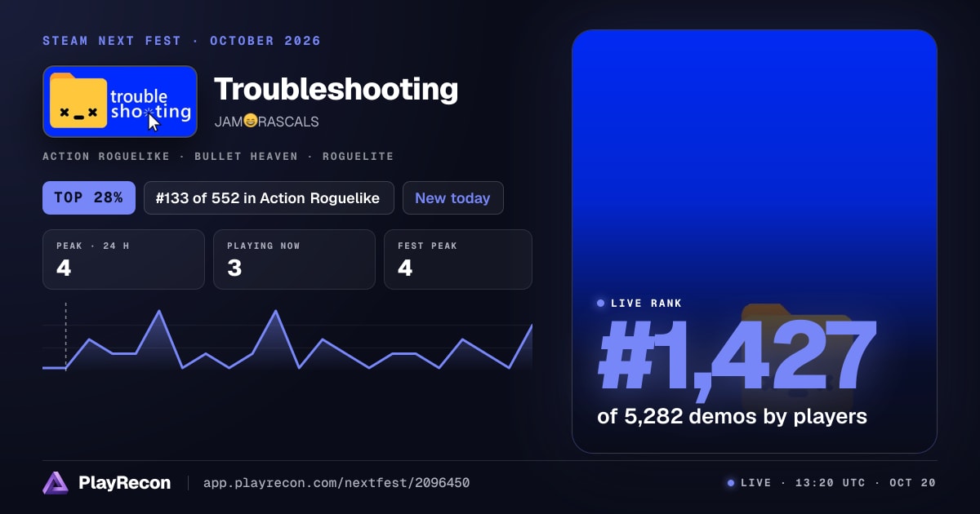Click the live rank indicator dot
The image size is (980, 514).
click(601, 303)
